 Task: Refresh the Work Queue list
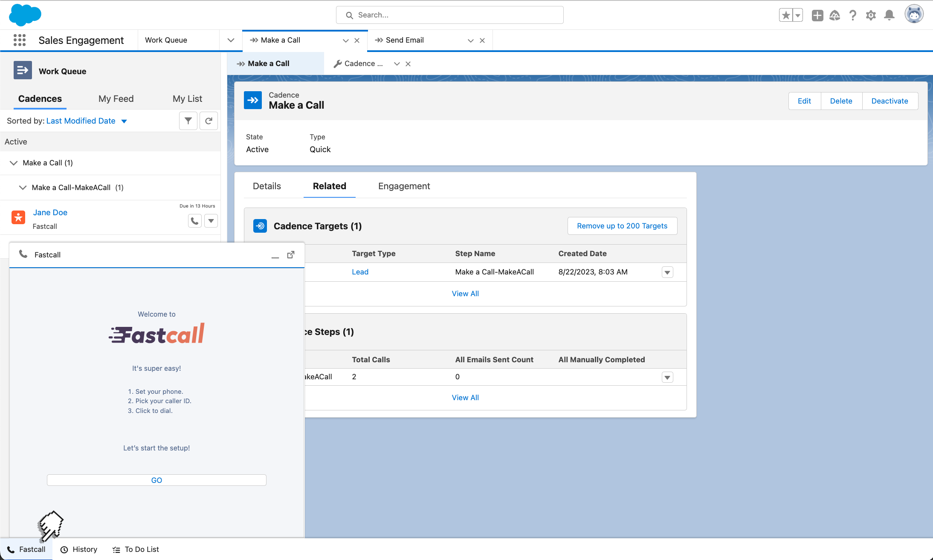(x=209, y=121)
